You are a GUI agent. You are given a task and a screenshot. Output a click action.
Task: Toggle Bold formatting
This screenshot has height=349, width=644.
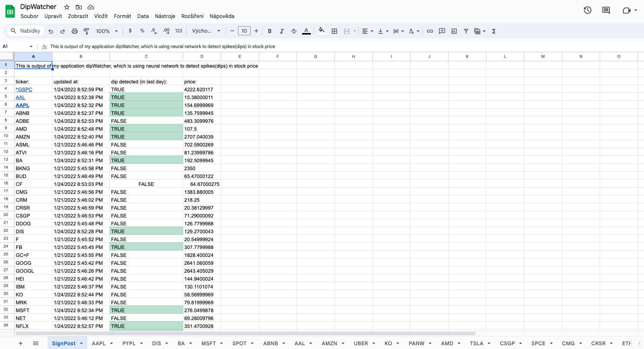coord(269,31)
